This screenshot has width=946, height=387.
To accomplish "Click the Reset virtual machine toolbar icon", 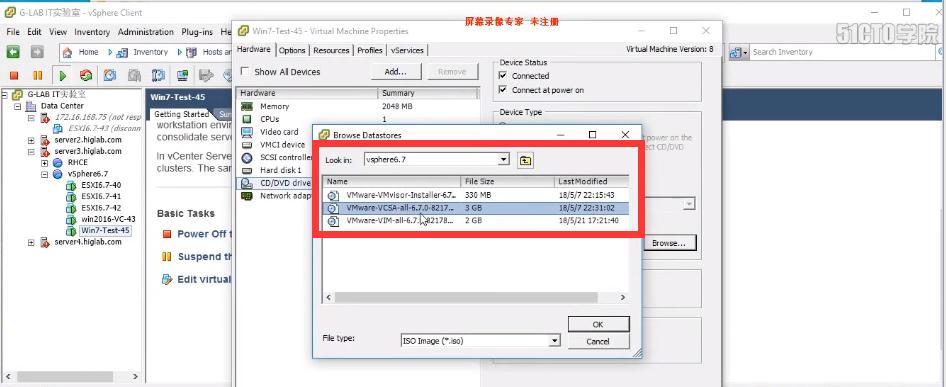I will pos(86,75).
